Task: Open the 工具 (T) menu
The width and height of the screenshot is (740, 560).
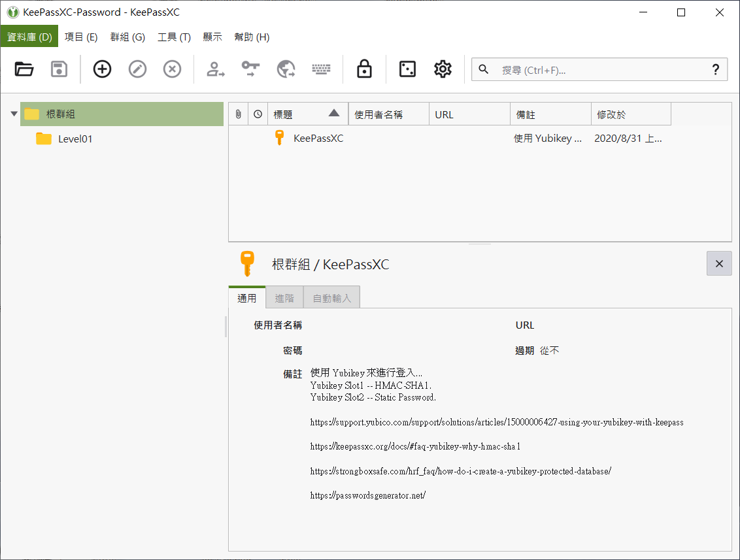Action: 174,37
